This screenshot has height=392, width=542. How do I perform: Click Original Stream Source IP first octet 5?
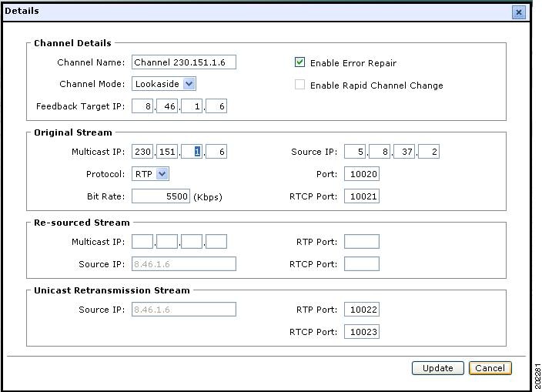click(x=355, y=152)
